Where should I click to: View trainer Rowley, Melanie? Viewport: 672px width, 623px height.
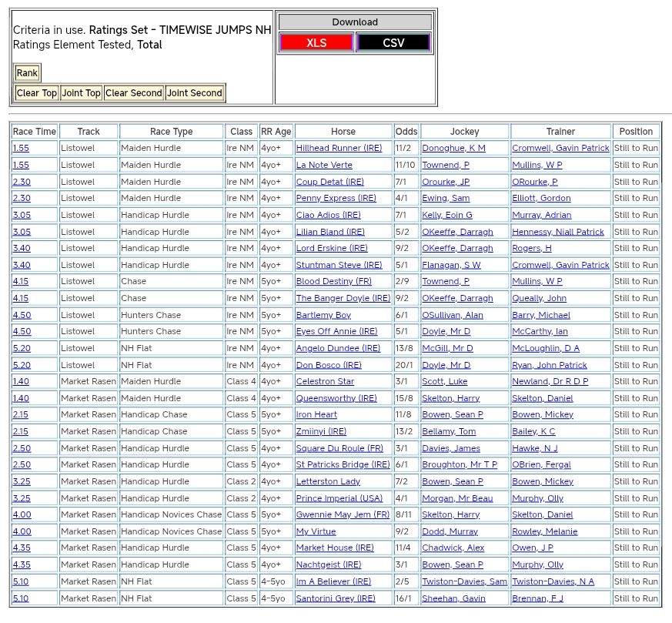[x=544, y=531]
